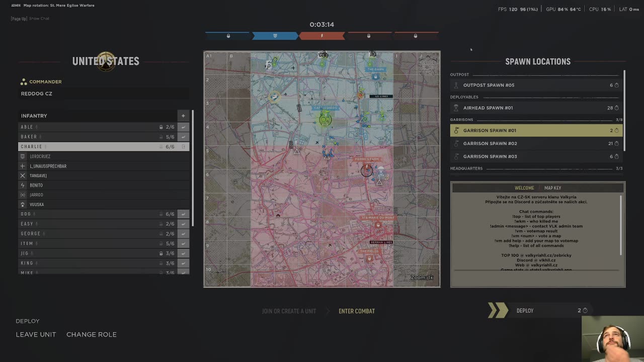Join BAKER squad via its arrow icon

point(183,137)
